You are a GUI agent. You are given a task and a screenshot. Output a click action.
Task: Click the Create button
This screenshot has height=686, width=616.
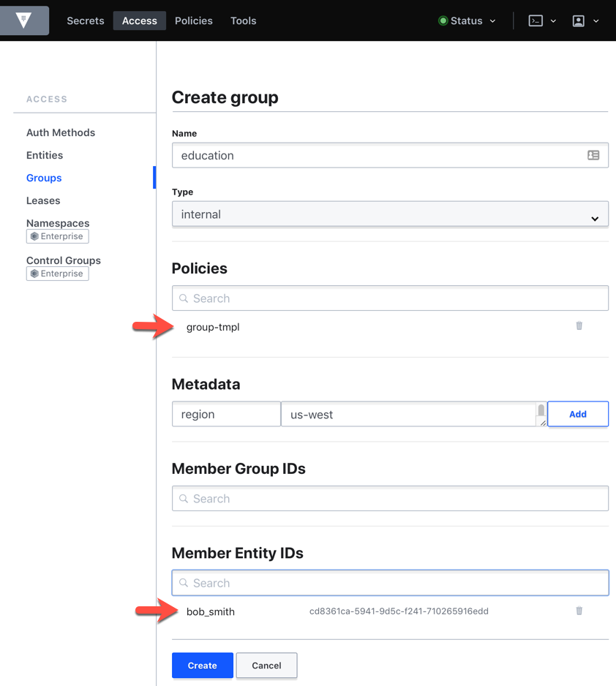click(202, 665)
